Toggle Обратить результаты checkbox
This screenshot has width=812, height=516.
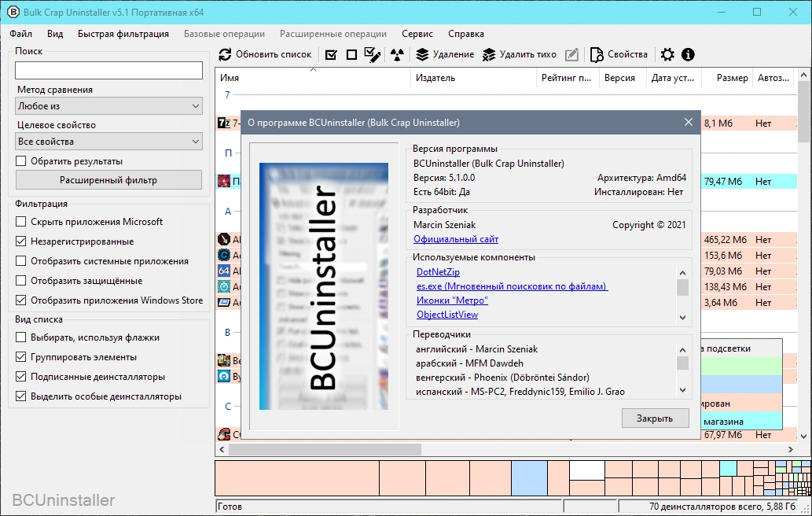[x=20, y=161]
